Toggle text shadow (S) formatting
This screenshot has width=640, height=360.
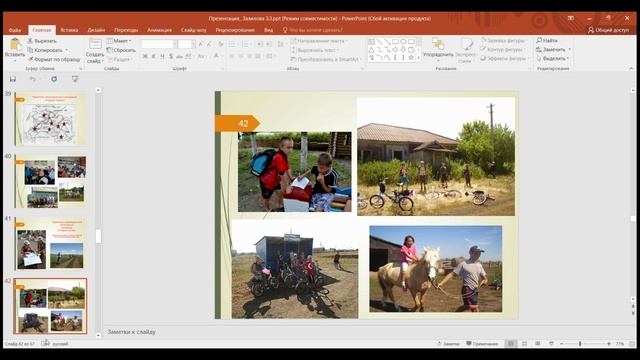(171, 56)
